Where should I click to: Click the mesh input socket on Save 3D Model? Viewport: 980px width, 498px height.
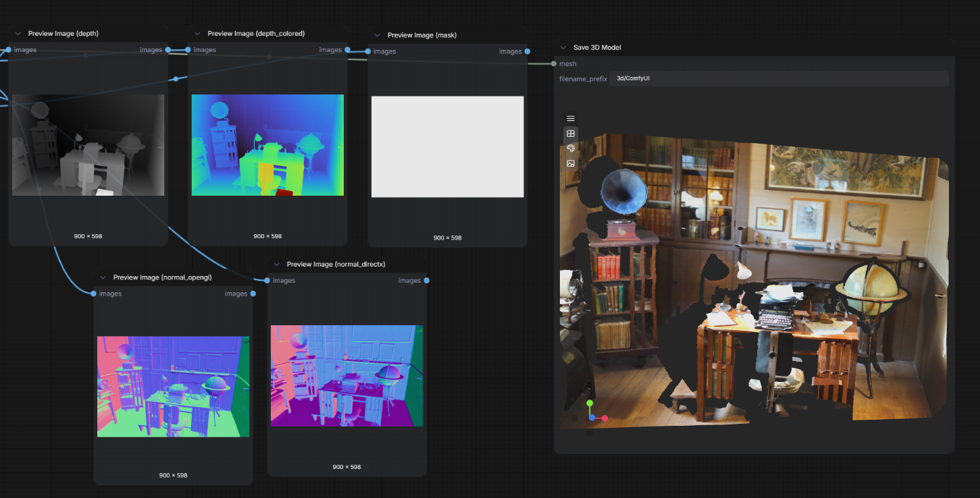coord(554,64)
